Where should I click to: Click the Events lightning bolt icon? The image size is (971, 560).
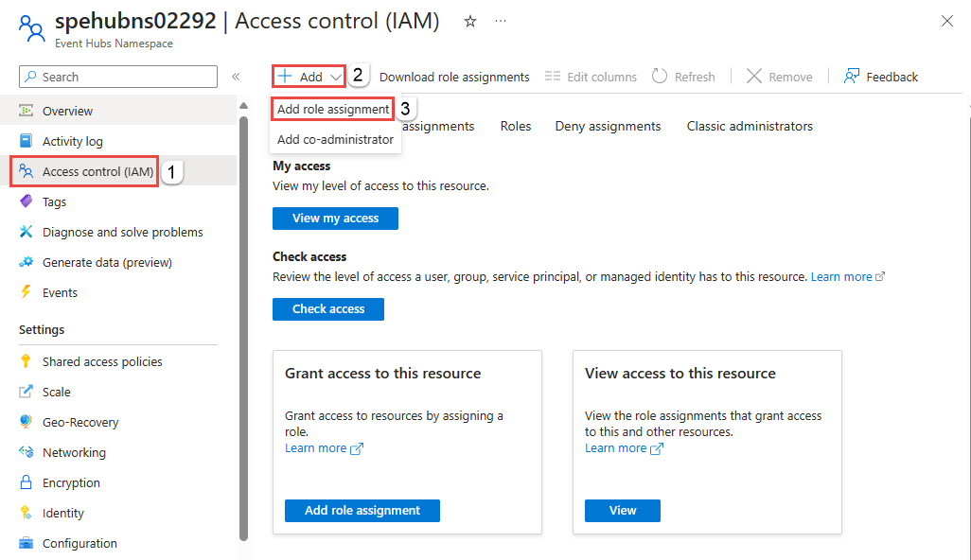click(26, 292)
